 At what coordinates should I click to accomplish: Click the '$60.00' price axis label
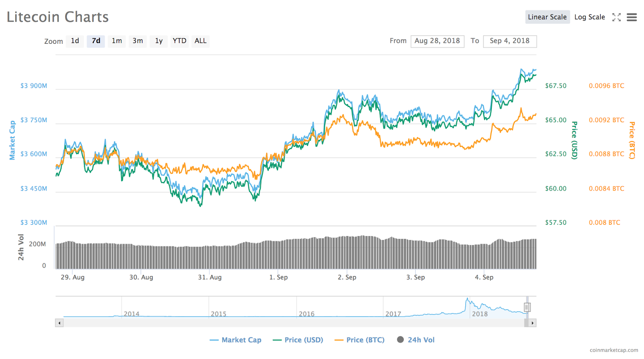pyautogui.click(x=556, y=189)
